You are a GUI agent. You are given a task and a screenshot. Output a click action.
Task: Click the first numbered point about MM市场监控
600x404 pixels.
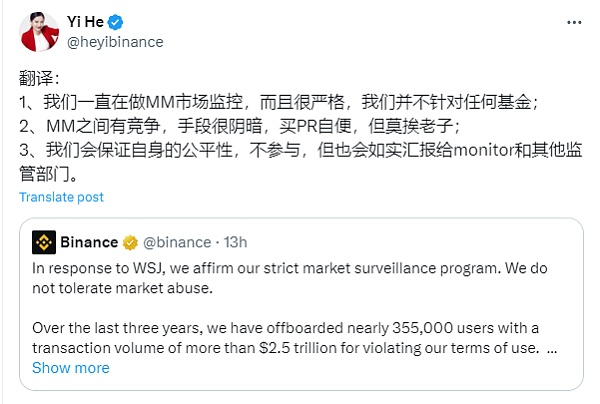click(280, 101)
